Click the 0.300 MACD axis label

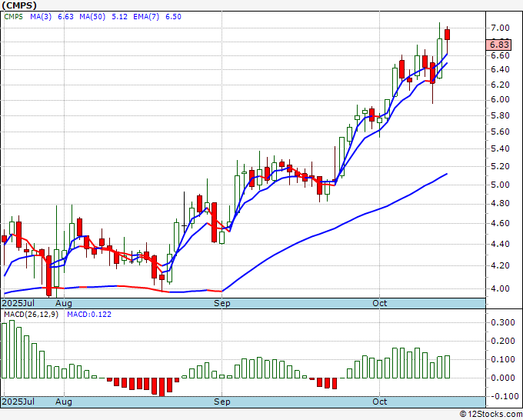pos(503,322)
